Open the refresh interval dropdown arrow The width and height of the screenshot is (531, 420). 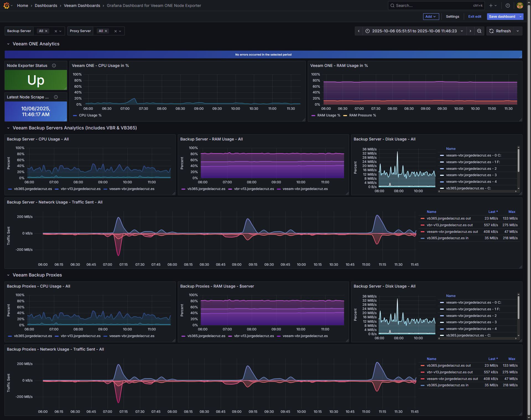click(518, 31)
